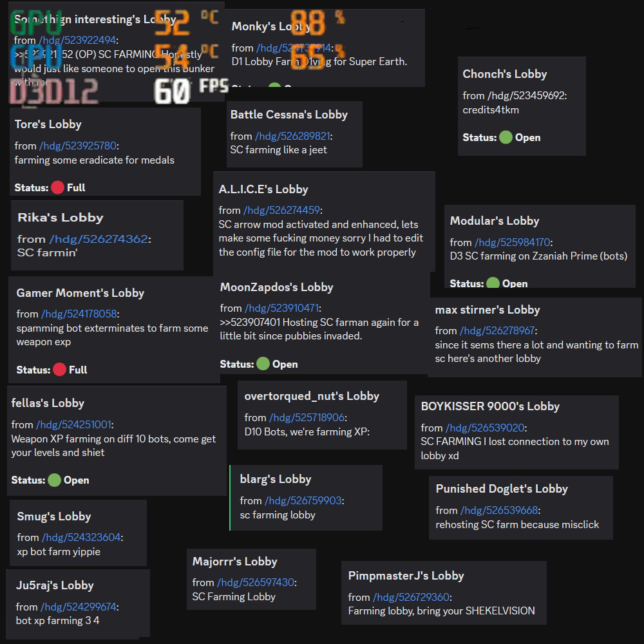Click the red Full status dot in Tore's Lobby
Image resolution: width=644 pixels, height=644 pixels.
click(57, 187)
